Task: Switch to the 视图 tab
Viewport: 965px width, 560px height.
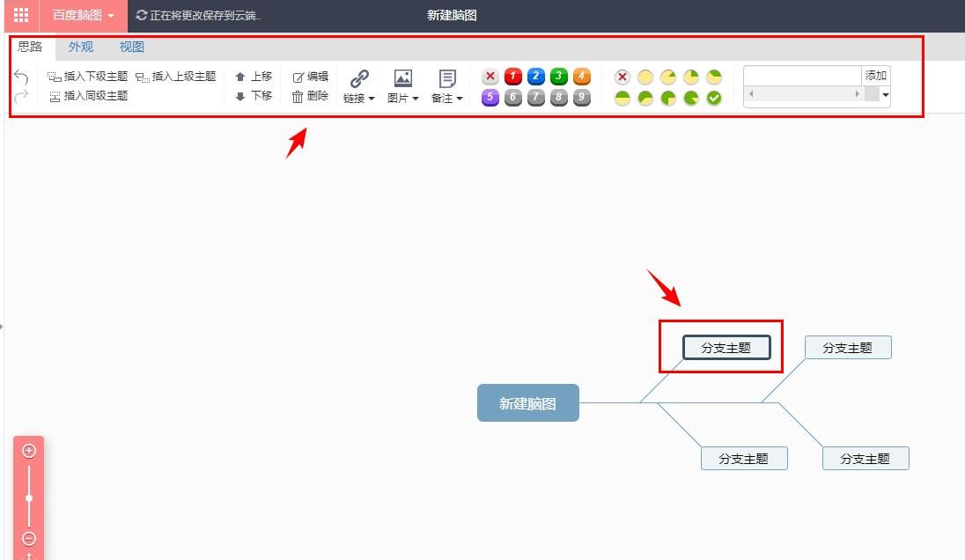Action: pyautogui.click(x=130, y=47)
